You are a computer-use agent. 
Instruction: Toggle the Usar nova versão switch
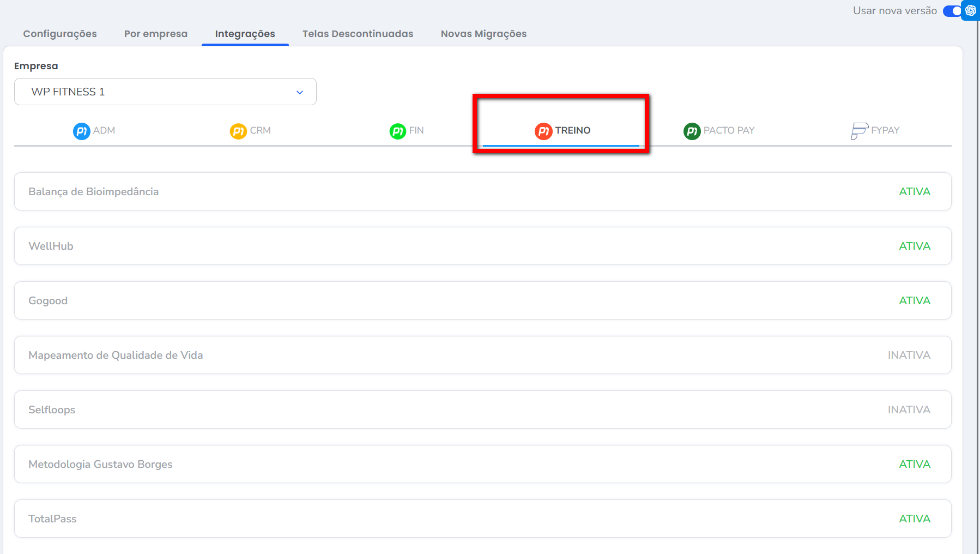point(952,11)
